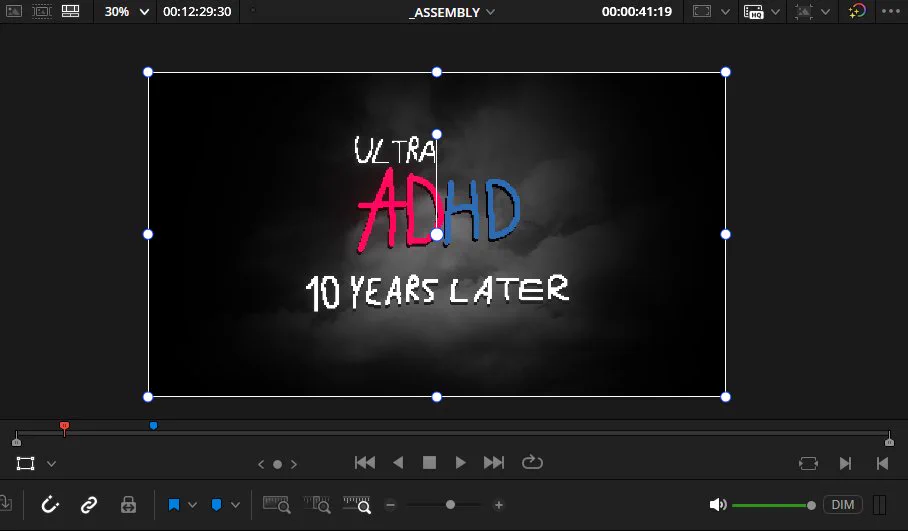The height and width of the screenshot is (531, 908).
Task: Click the bottom-center transform handle
Action: point(437,397)
